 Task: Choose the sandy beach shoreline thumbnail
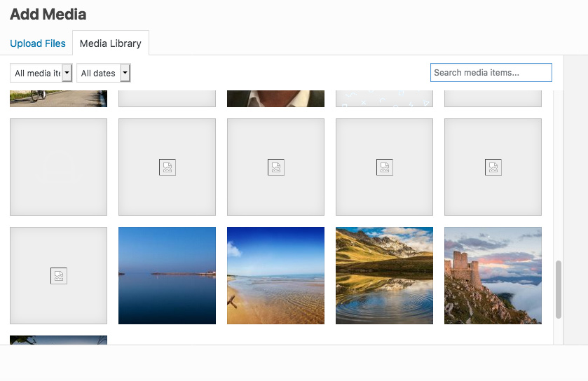pyautogui.click(x=275, y=275)
